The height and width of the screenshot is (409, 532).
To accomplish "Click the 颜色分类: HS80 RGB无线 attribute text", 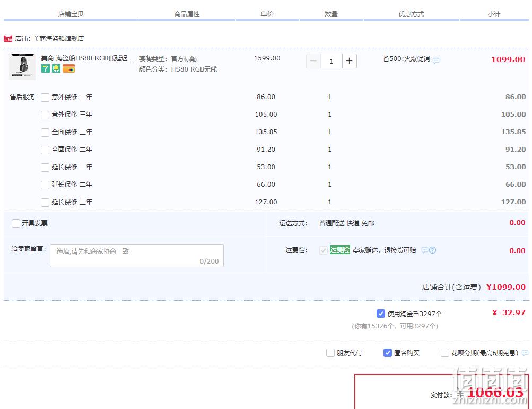I will [178, 69].
